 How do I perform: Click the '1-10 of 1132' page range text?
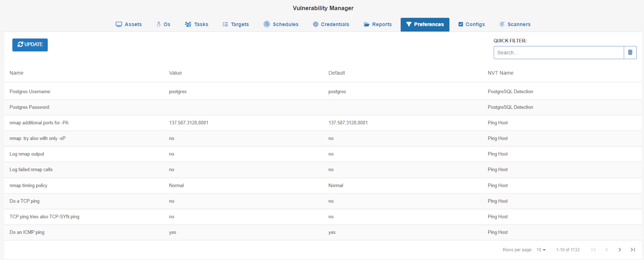coord(568,250)
